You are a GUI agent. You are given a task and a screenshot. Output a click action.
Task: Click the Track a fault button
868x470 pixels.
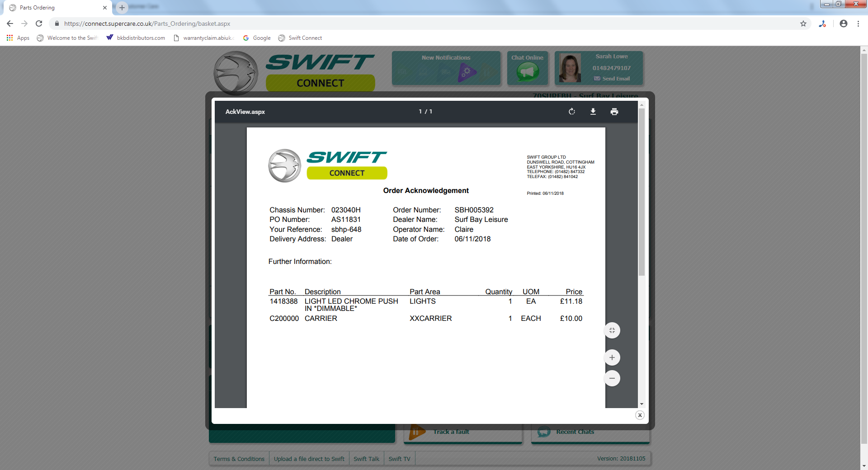pos(463,432)
